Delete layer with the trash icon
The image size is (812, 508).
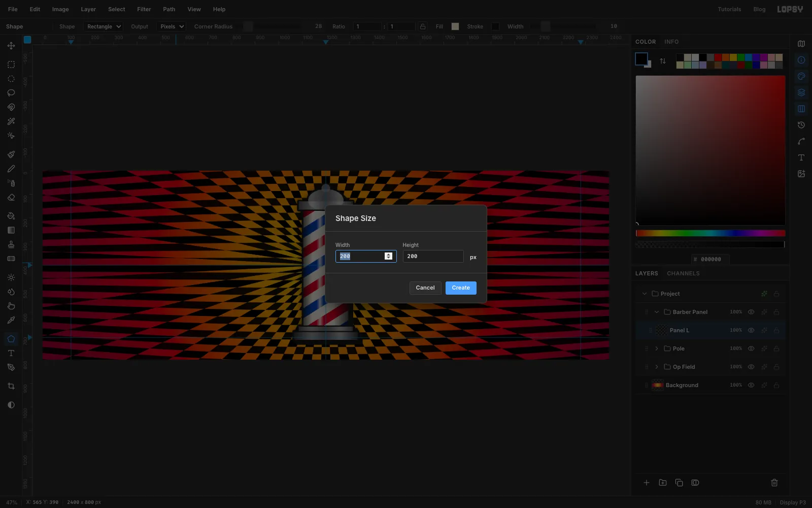coord(774,483)
